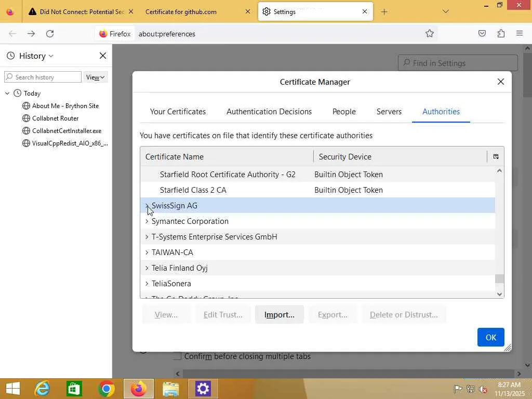
Task: Open the Save to Pocket icon
Action: pos(482,33)
